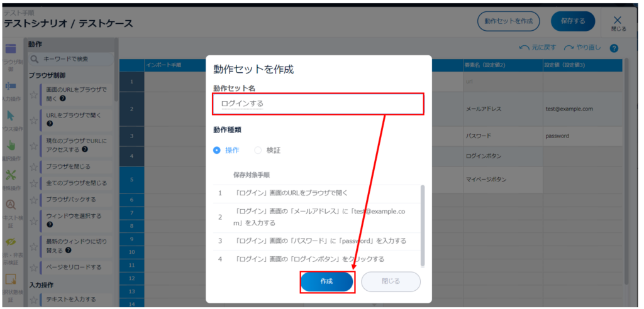Click the 動作セットを作成 header button

pyautogui.click(x=508, y=21)
